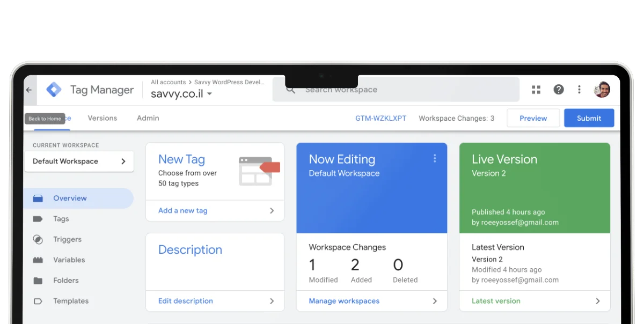This screenshot has width=644, height=324.
Task: Expand the Default Workspace selector
Action: (x=79, y=161)
